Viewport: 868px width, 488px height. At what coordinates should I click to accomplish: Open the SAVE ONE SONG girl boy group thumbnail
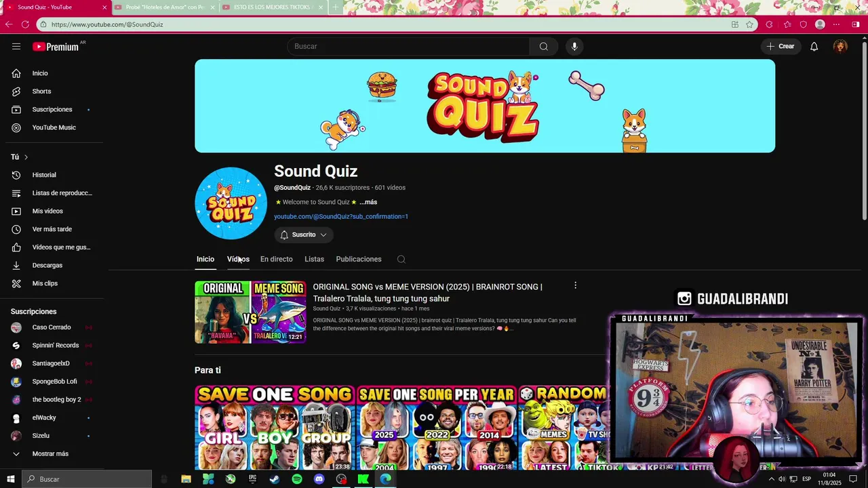[275, 428]
